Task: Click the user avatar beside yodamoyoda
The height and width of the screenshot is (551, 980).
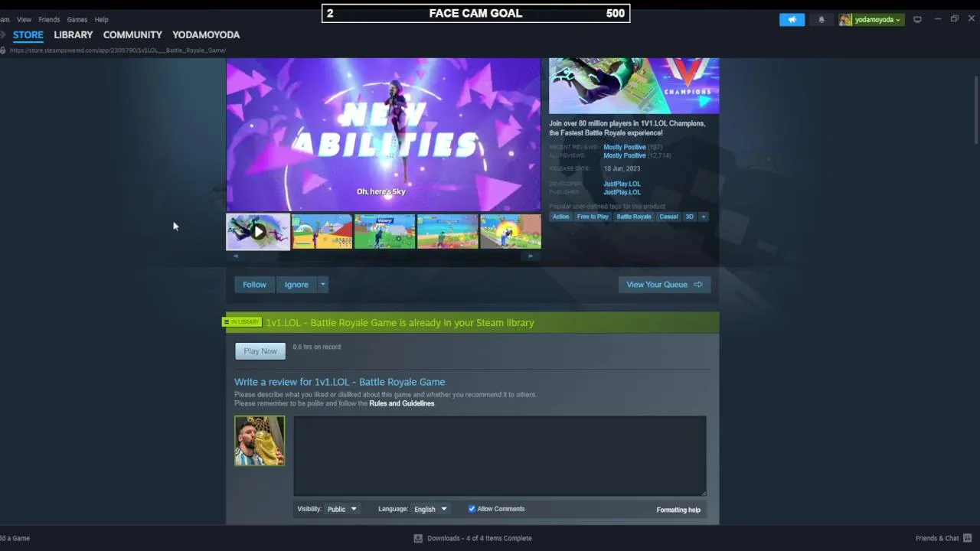Action: pyautogui.click(x=845, y=20)
